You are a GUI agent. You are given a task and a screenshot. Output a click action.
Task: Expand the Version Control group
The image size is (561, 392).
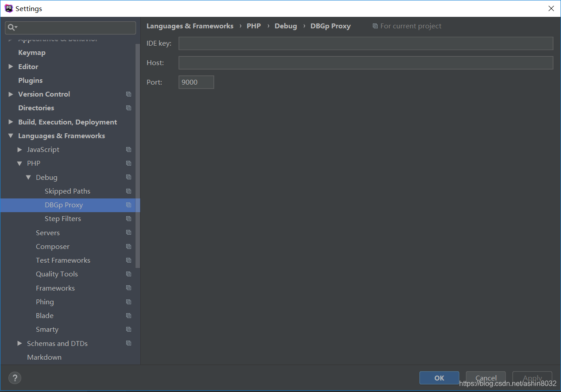[x=11, y=94]
